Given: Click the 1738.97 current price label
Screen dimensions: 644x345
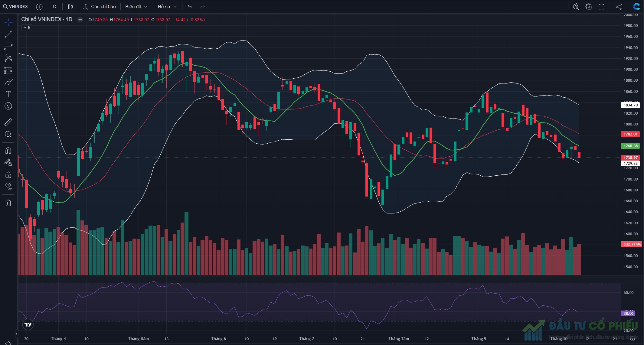Looking at the screenshot, I should (x=630, y=158).
